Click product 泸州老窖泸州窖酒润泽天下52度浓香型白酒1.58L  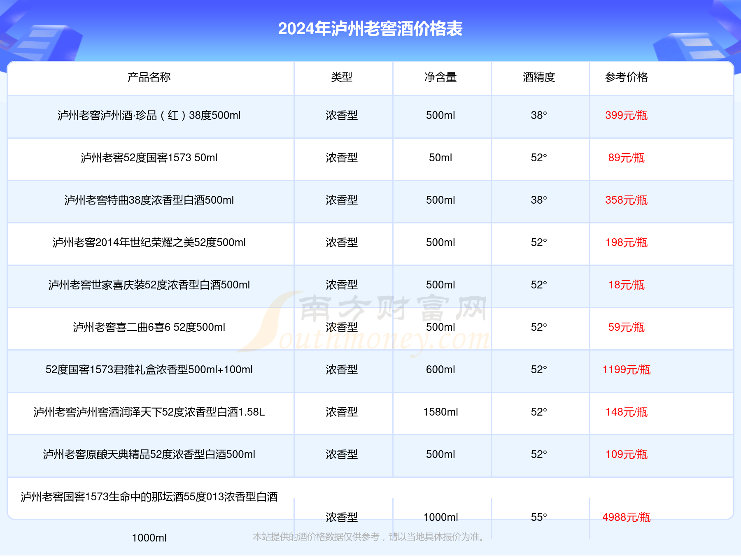click(149, 412)
